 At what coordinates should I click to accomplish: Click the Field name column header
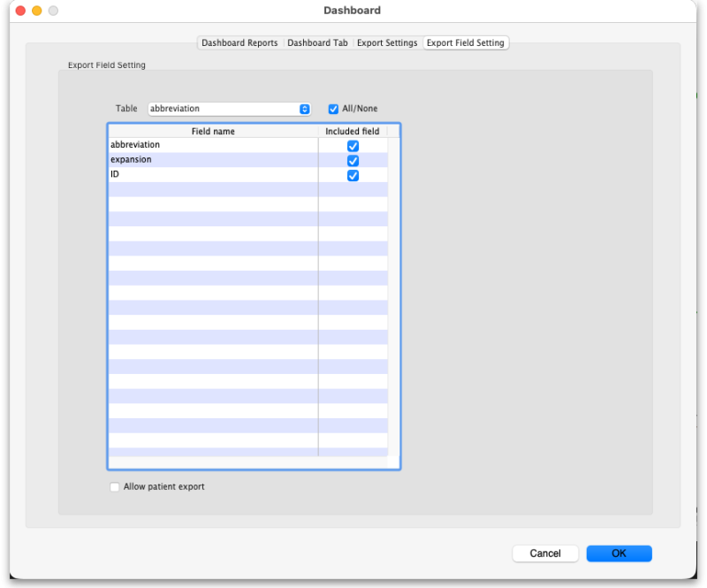(x=213, y=132)
